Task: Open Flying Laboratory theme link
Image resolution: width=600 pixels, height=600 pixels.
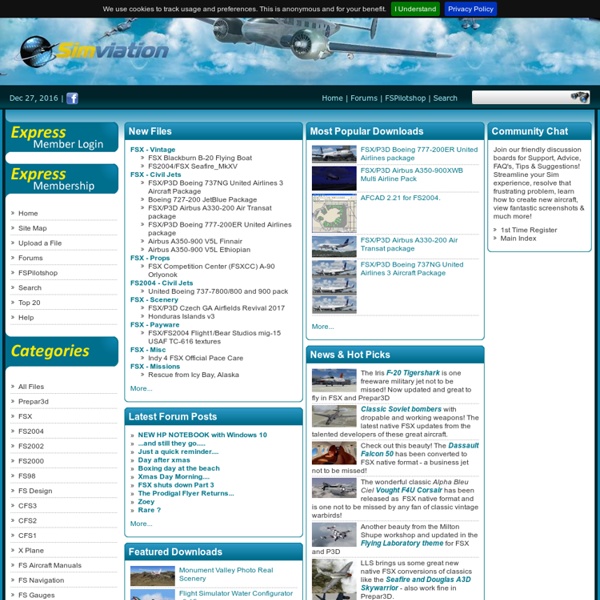Action: tap(402, 543)
